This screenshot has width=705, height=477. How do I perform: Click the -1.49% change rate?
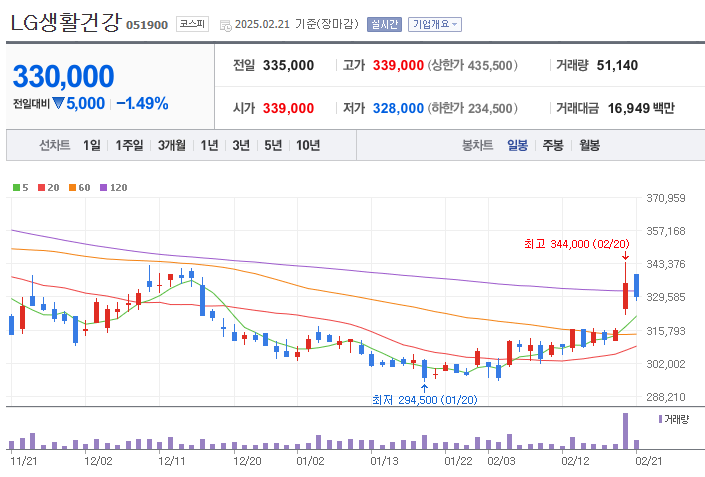click(x=142, y=103)
